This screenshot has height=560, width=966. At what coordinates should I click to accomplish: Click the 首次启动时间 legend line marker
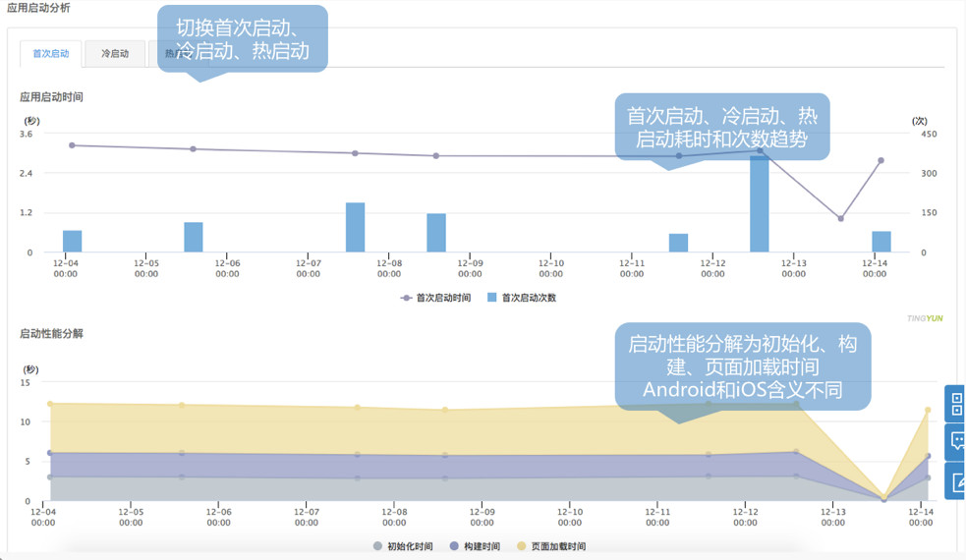(x=406, y=298)
